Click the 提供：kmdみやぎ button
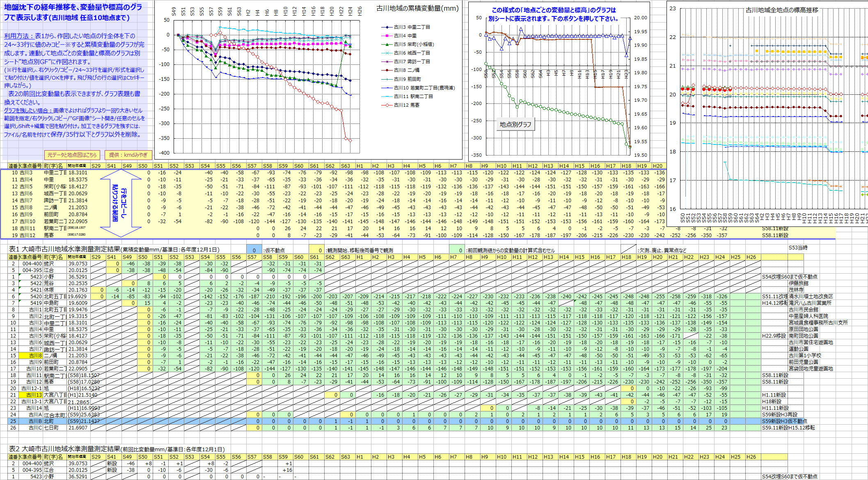Screen dimensions: 868x480 click(x=128, y=155)
